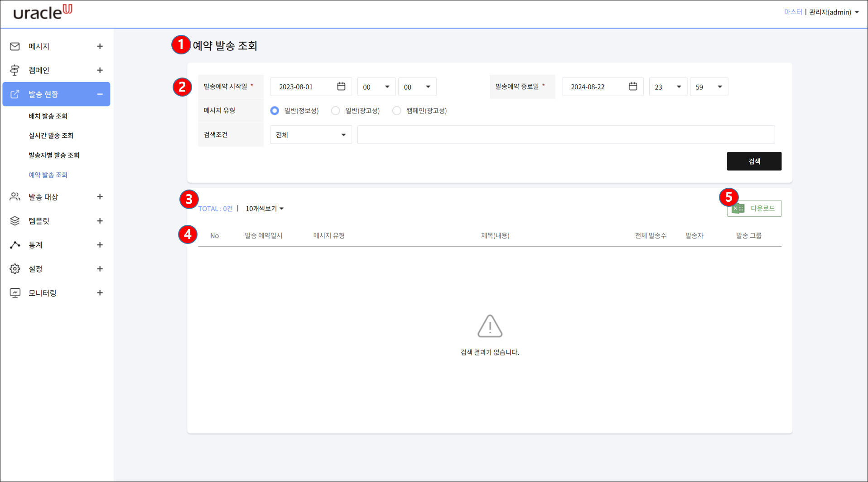Viewport: 868px width, 482px height.
Task: Click the 메시지 envelope icon
Action: tap(15, 46)
